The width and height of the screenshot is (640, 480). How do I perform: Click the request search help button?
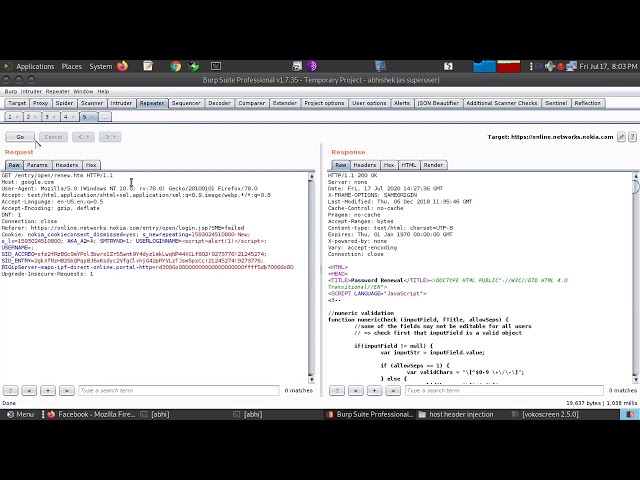click(x=11, y=391)
